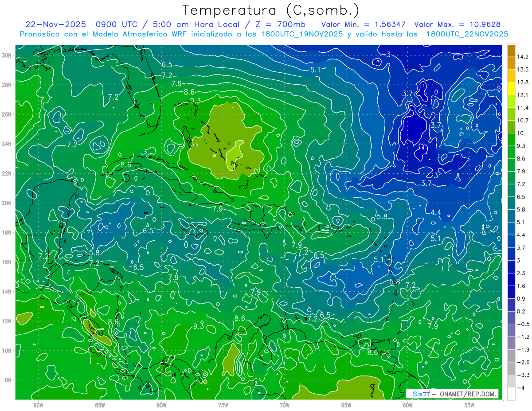Click the "11.4" color scale label
The image size is (532, 411).
click(523, 108)
